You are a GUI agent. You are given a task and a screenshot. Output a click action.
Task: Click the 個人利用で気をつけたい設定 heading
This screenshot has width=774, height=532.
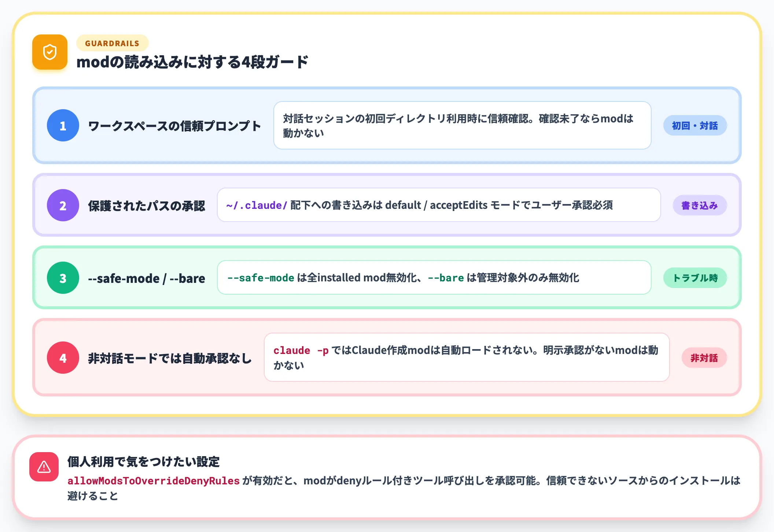pyautogui.click(x=143, y=462)
